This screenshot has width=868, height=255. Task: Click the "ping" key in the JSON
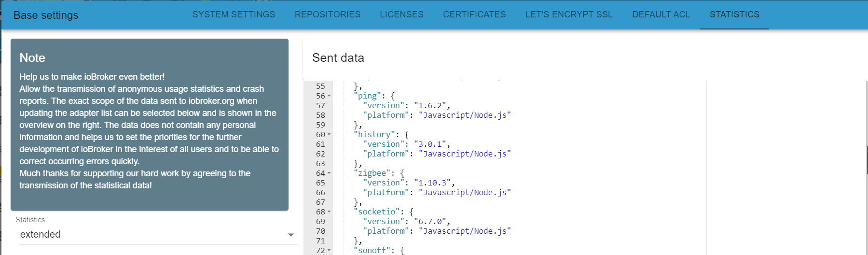(367, 96)
